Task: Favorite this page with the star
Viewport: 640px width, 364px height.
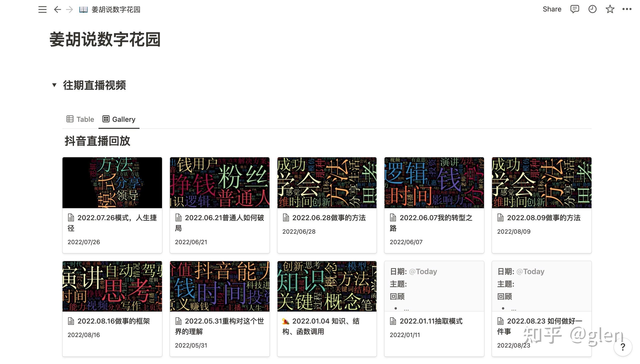Action: click(610, 9)
